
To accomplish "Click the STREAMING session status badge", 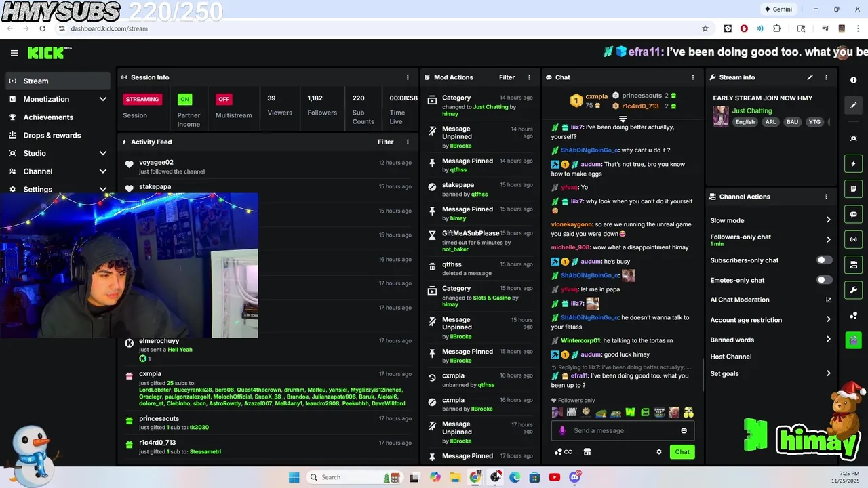I will [x=142, y=99].
